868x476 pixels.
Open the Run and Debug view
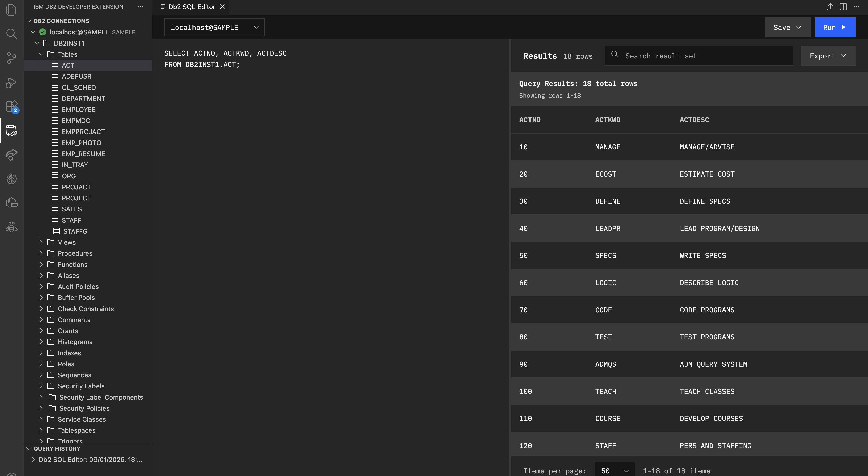click(12, 82)
